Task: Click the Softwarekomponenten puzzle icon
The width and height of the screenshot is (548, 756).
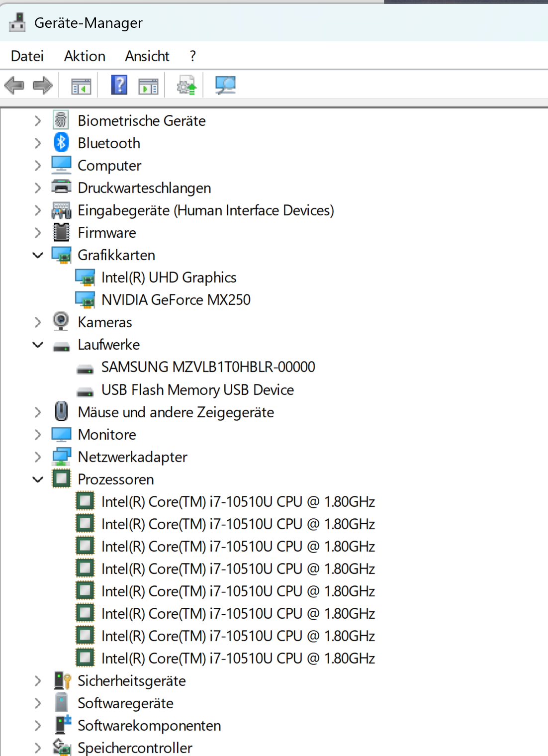Action: click(x=63, y=725)
